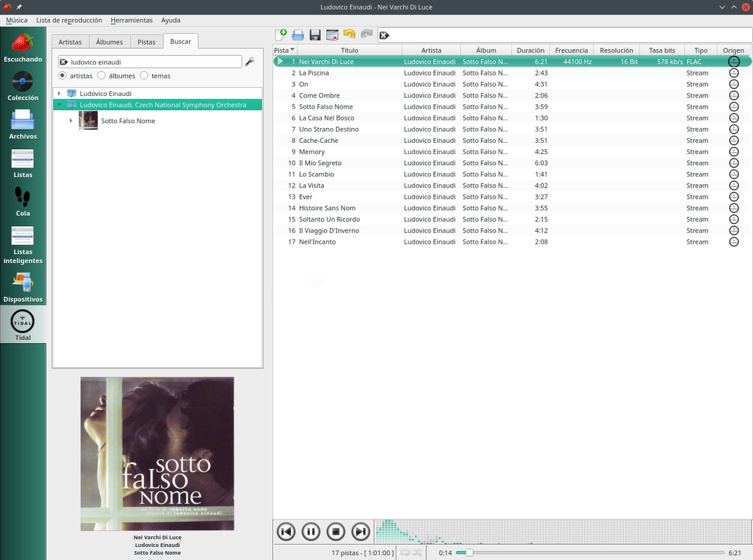Screen dimensions: 753x560
Task: Select track Il Viaggio D'Inverno
Action: click(329, 230)
